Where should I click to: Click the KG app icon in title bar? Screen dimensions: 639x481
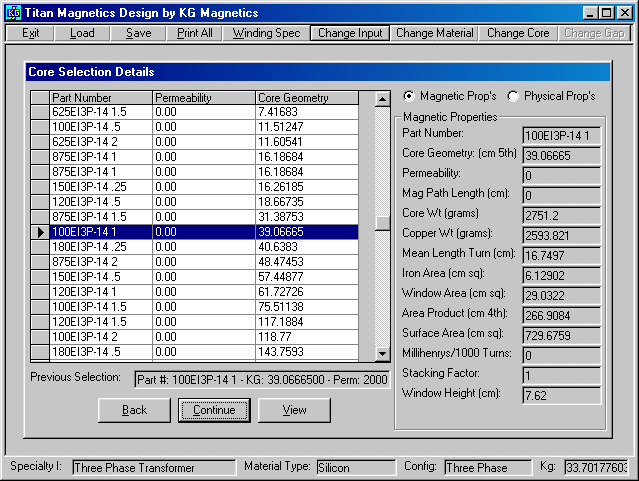pos(13,13)
